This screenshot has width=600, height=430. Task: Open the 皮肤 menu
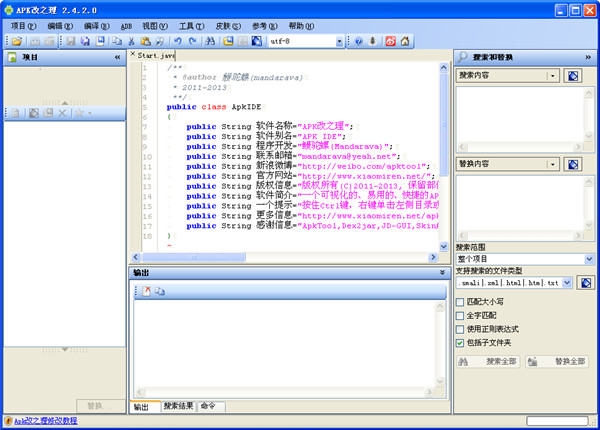pos(228,26)
